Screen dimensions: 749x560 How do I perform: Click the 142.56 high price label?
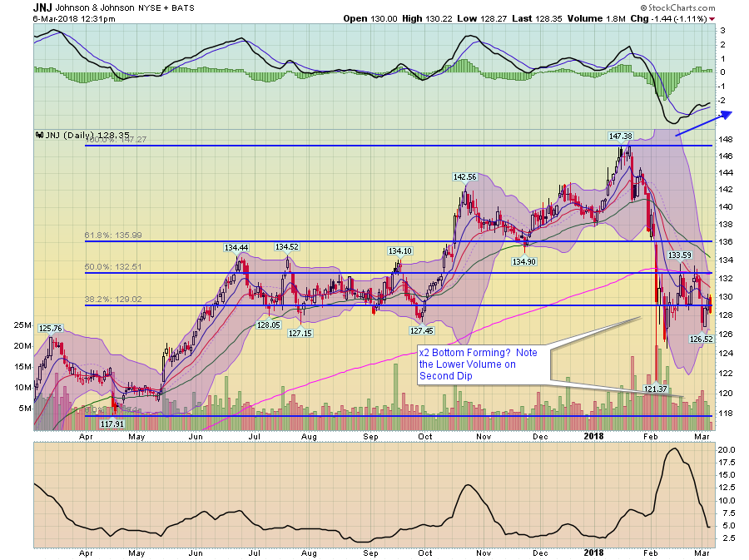click(464, 177)
